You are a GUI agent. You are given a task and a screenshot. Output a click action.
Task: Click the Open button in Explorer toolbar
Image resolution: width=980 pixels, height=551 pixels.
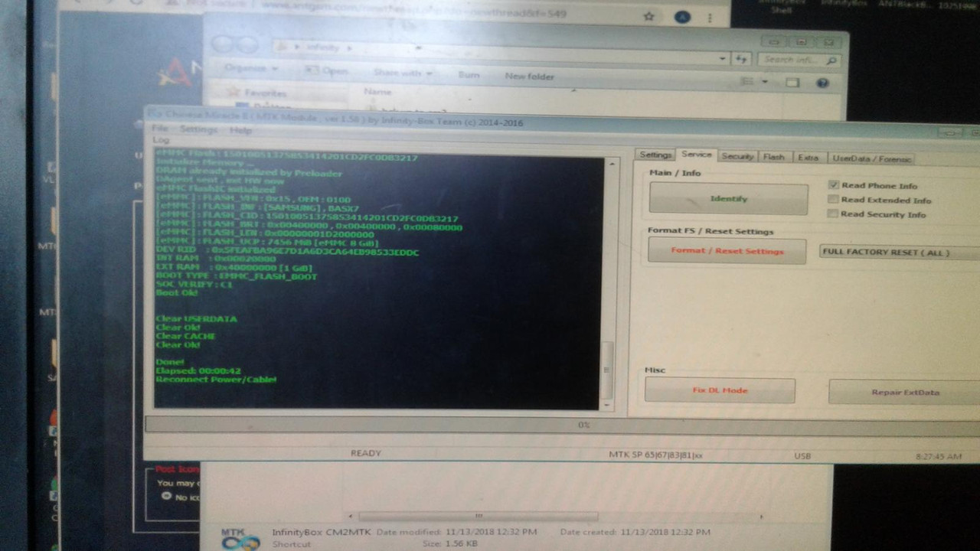pos(328,70)
